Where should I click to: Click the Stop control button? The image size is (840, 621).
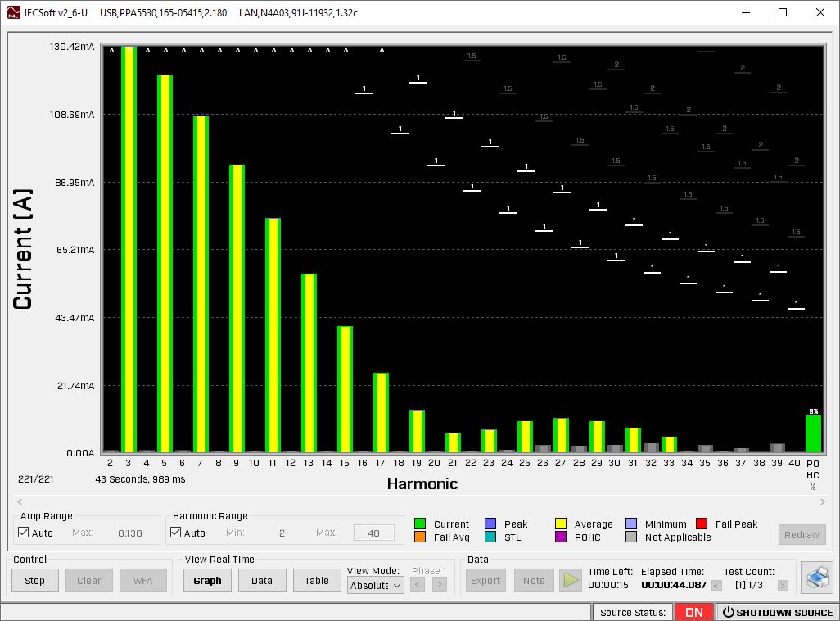(x=34, y=581)
